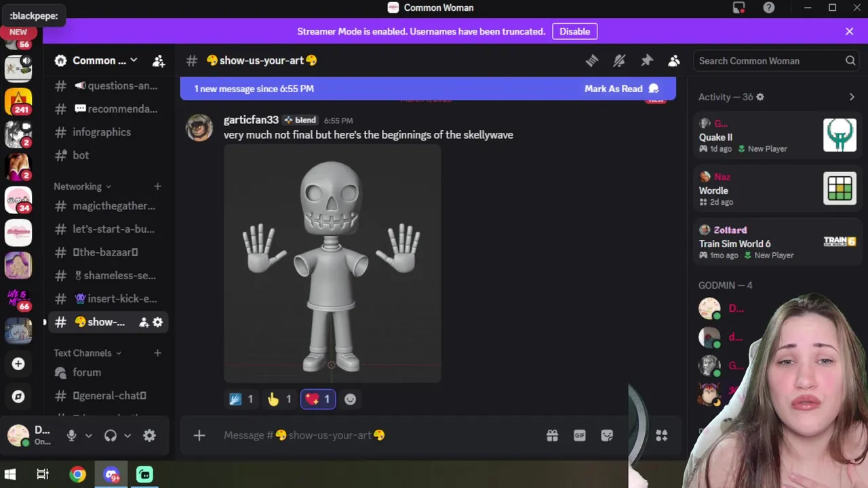
Task: Click the plus attachment upload button
Action: [199, 435]
